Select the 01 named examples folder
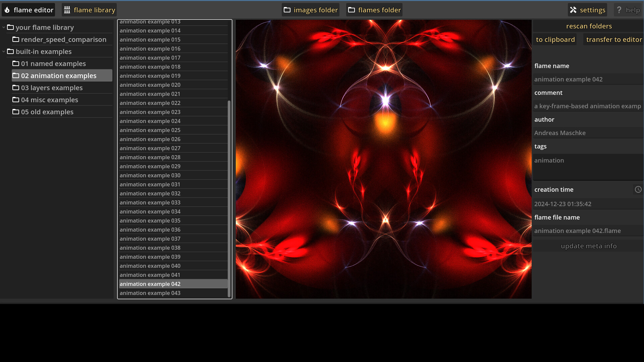Screen dimensions: 644x362 pyautogui.click(x=53, y=63)
